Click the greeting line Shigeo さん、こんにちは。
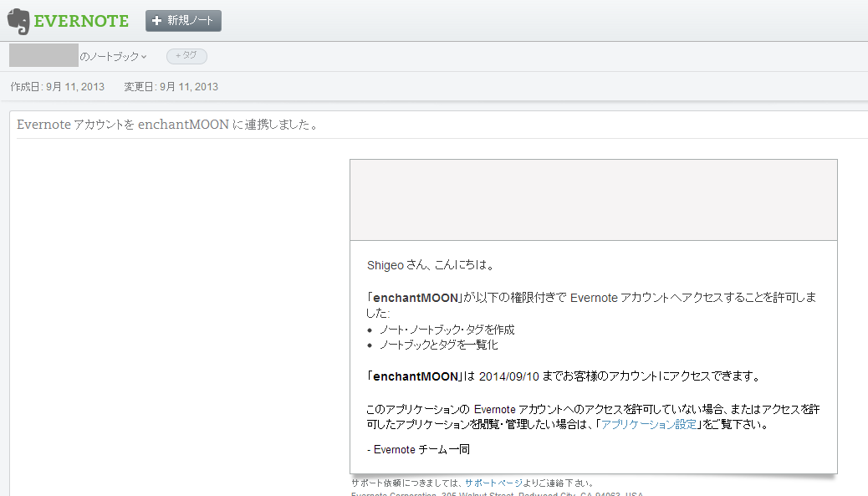 (430, 265)
